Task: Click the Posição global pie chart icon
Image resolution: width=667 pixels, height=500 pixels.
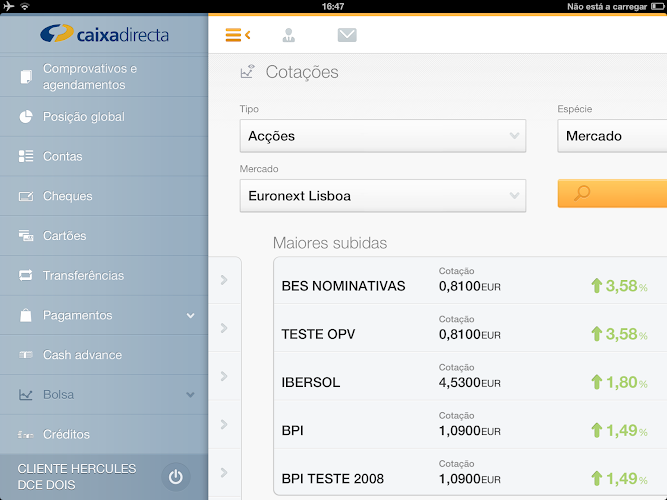Action: click(x=26, y=117)
